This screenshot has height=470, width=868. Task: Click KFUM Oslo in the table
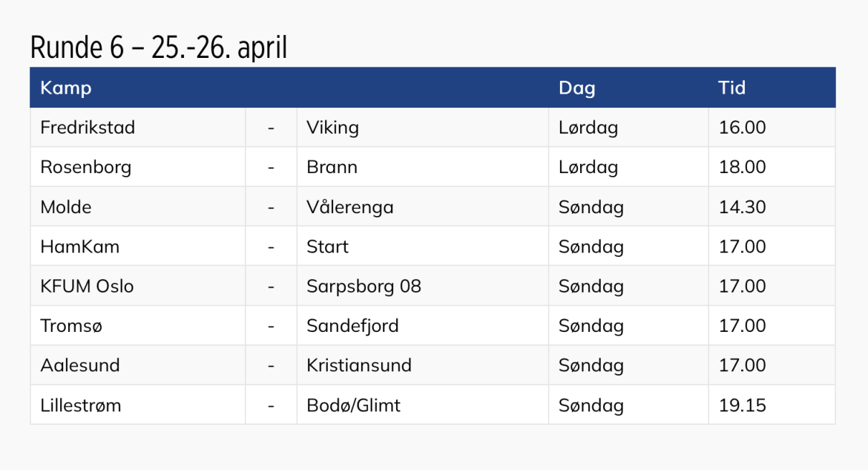point(87,287)
